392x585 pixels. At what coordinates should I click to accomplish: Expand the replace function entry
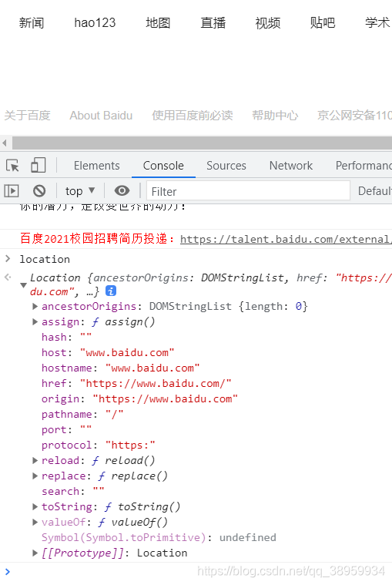click(x=35, y=476)
